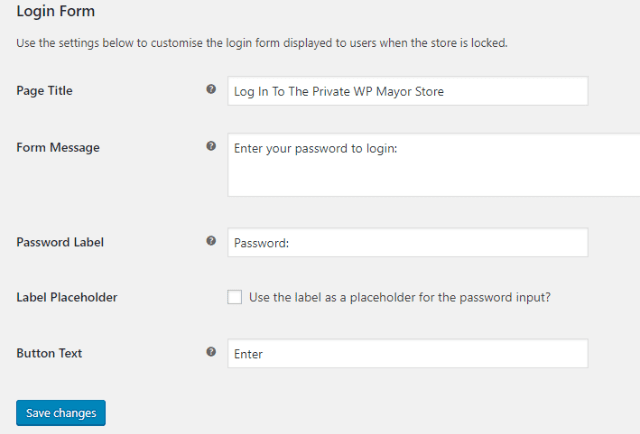The width and height of the screenshot is (640, 434).
Task: Click the 'Label Placeholder' row label
Action: tap(67, 297)
